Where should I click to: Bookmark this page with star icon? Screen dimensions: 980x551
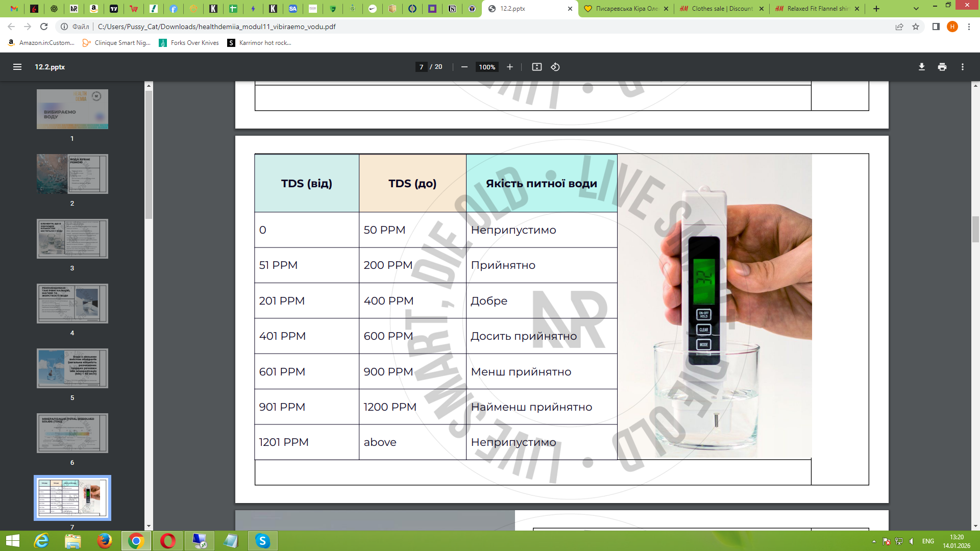tap(916, 27)
